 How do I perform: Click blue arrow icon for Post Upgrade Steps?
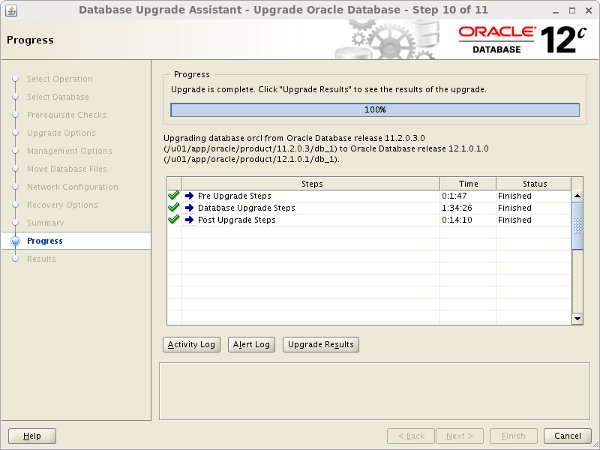[189, 220]
